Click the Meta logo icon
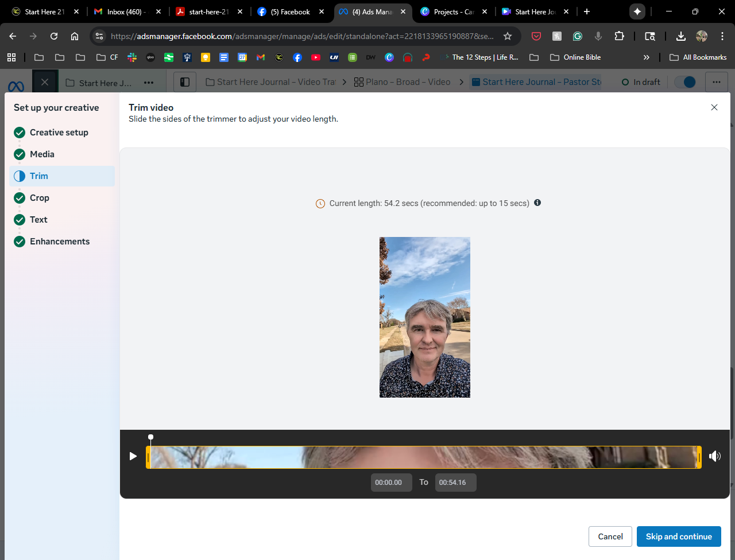The image size is (735, 560). (16, 87)
